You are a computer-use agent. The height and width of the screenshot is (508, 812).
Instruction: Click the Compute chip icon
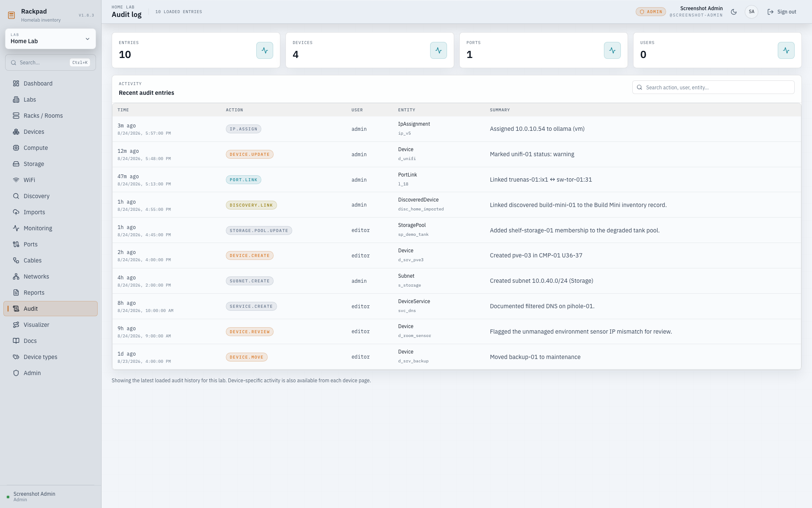pyautogui.click(x=16, y=148)
